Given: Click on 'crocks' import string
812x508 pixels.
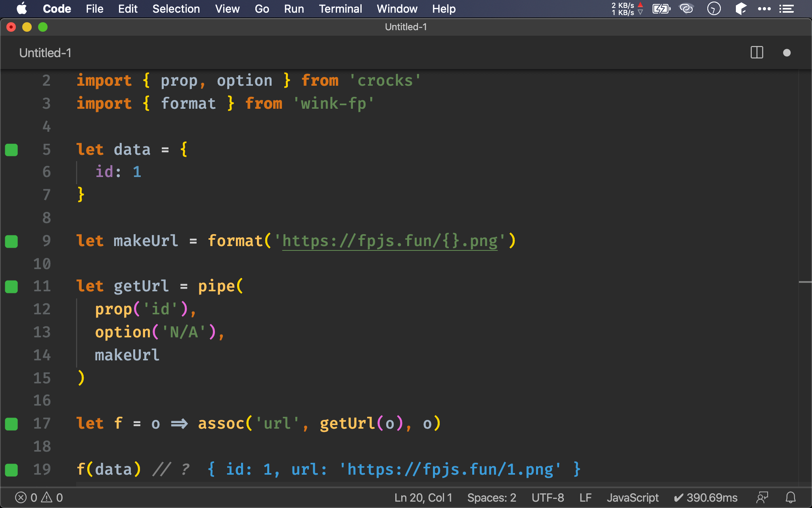Looking at the screenshot, I should [385, 81].
